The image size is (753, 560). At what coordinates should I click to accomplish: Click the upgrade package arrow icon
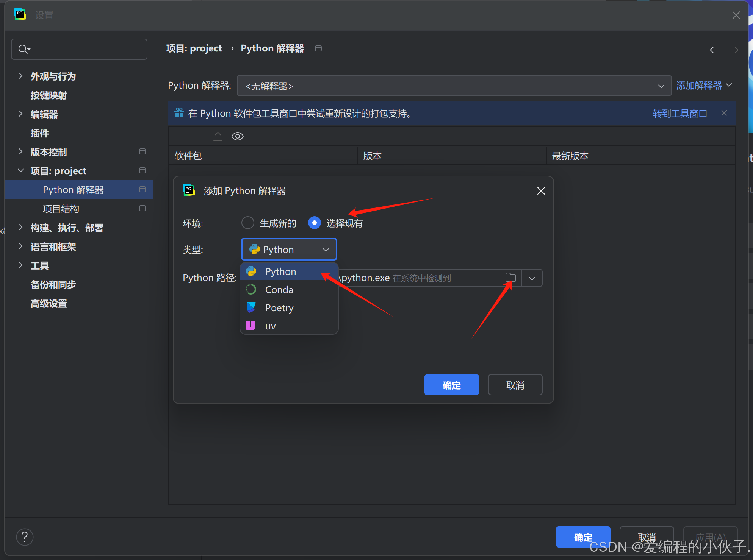coord(218,136)
